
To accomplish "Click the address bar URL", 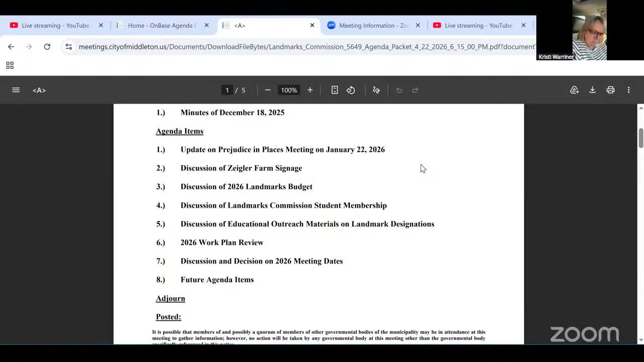I will 307,47.
